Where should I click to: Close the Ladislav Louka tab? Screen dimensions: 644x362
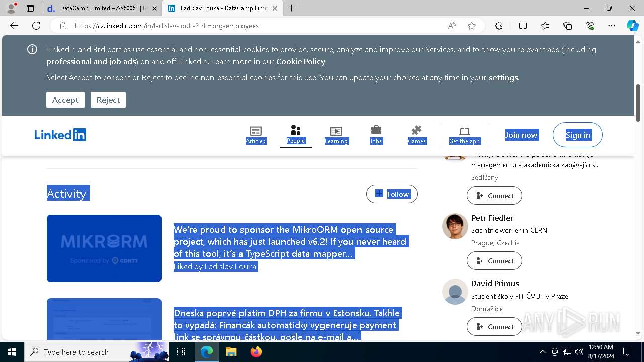click(x=275, y=8)
